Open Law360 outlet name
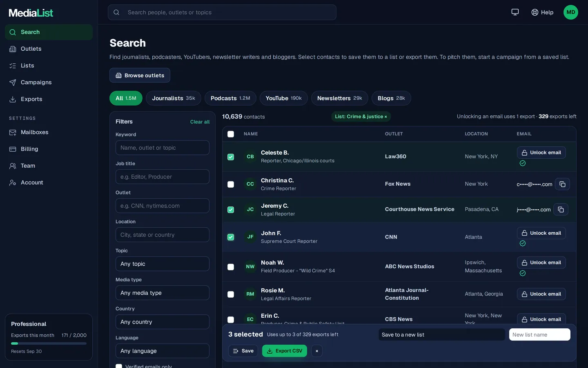Viewport: 588px width, 368px height. (x=395, y=156)
